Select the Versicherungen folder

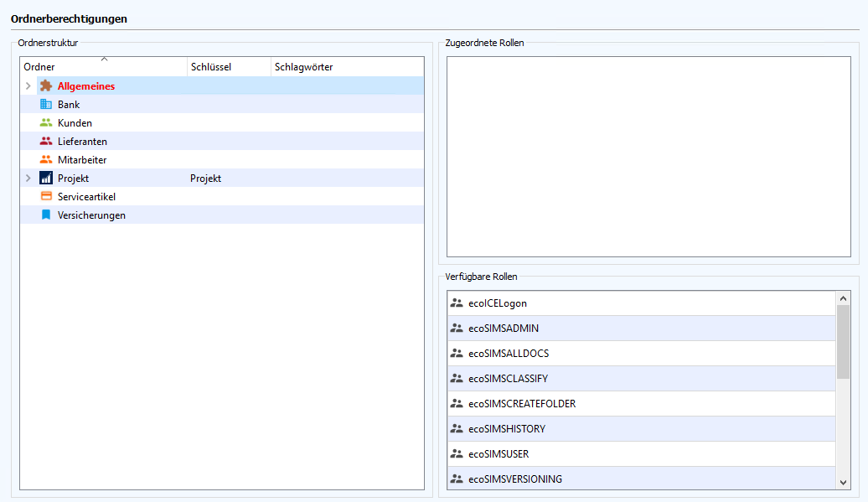click(x=91, y=215)
